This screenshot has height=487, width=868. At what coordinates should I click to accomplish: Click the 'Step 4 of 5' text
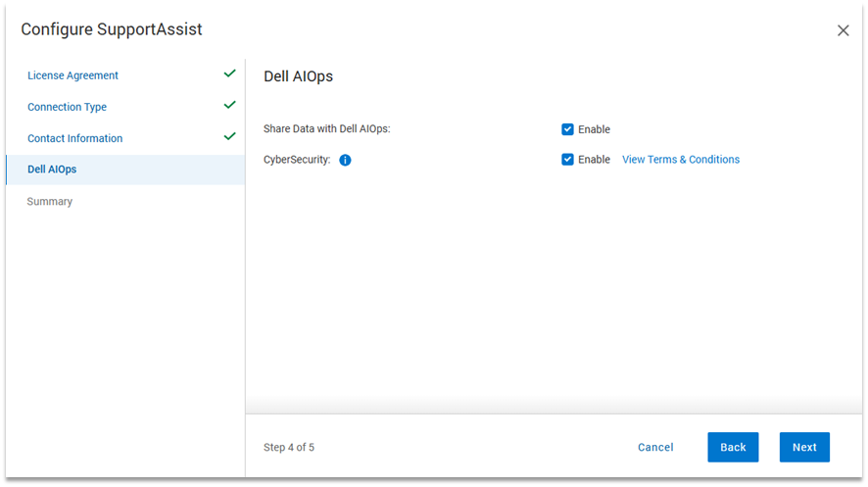288,447
